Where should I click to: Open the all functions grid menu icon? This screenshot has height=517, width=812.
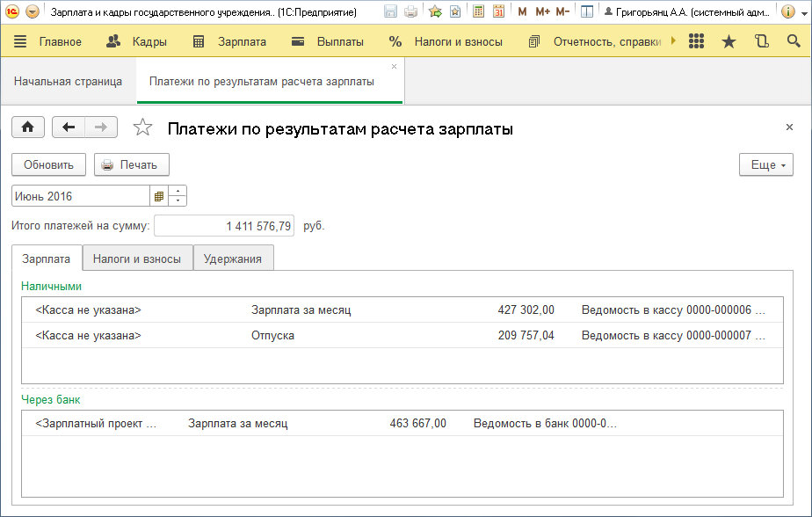click(696, 42)
